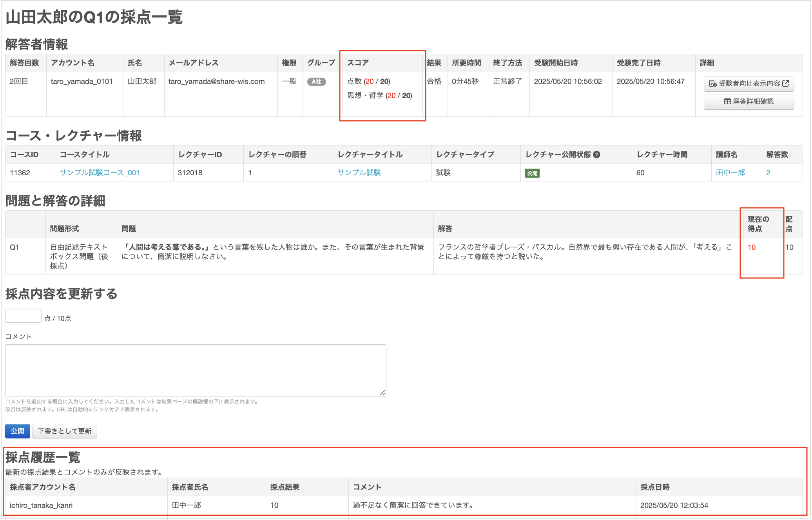This screenshot has width=812, height=520.
Task: Click 下書きとして更新 button
Action: (x=65, y=431)
